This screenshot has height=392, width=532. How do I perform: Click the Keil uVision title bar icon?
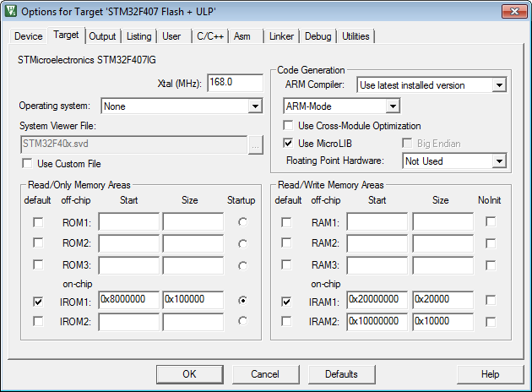[x=10, y=11]
